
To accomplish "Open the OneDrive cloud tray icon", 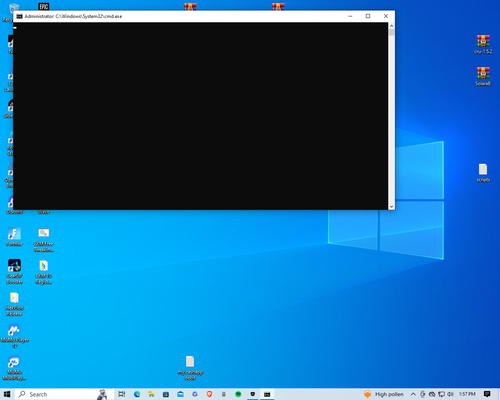I will 432,394.
